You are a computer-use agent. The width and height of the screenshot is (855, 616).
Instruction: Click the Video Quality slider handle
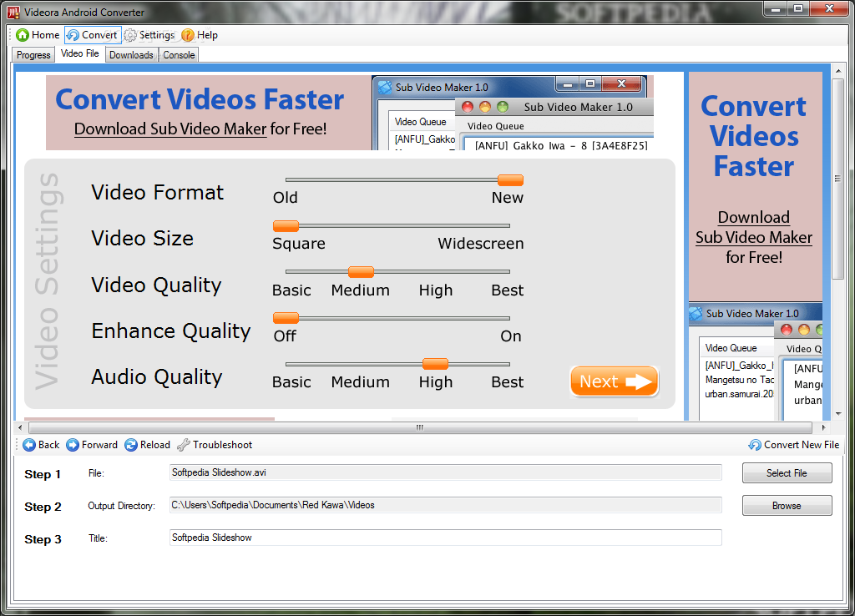click(x=361, y=271)
